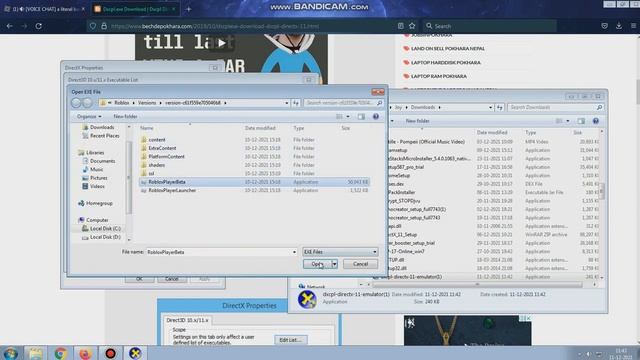640x360 pixels.
Task: Open Bandicam recorder taskbar icon
Action: (110, 353)
